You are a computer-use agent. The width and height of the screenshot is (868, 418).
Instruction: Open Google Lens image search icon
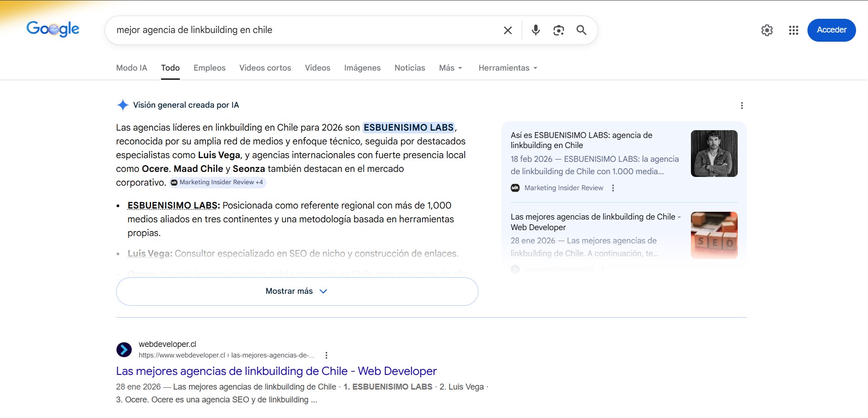coord(558,30)
